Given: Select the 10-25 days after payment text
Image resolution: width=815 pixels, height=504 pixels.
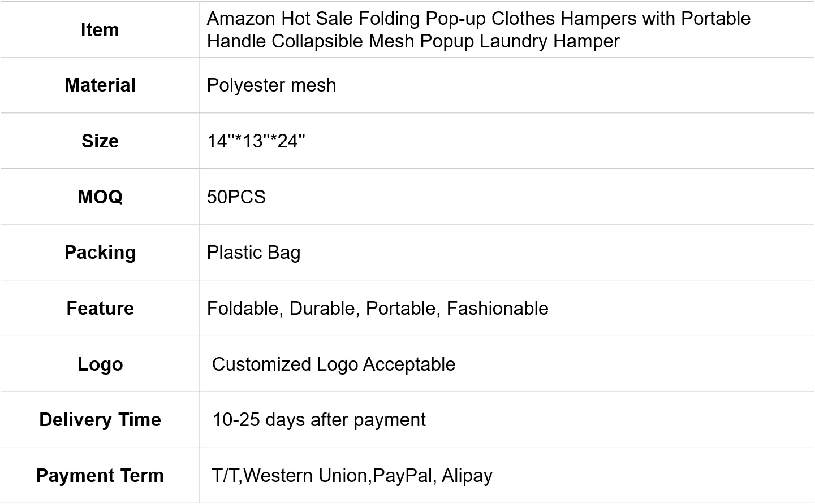Looking at the screenshot, I should [x=318, y=419].
